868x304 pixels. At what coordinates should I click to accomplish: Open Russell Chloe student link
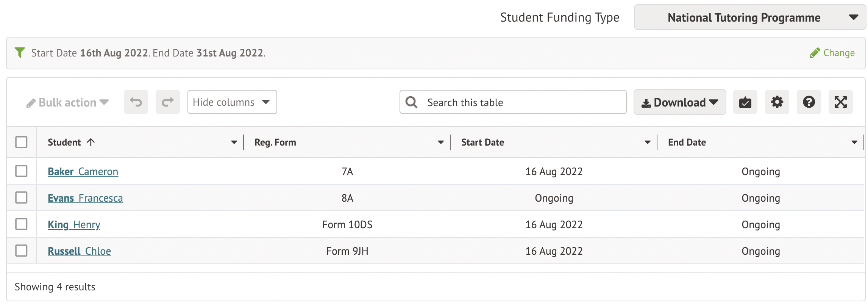coord(79,251)
